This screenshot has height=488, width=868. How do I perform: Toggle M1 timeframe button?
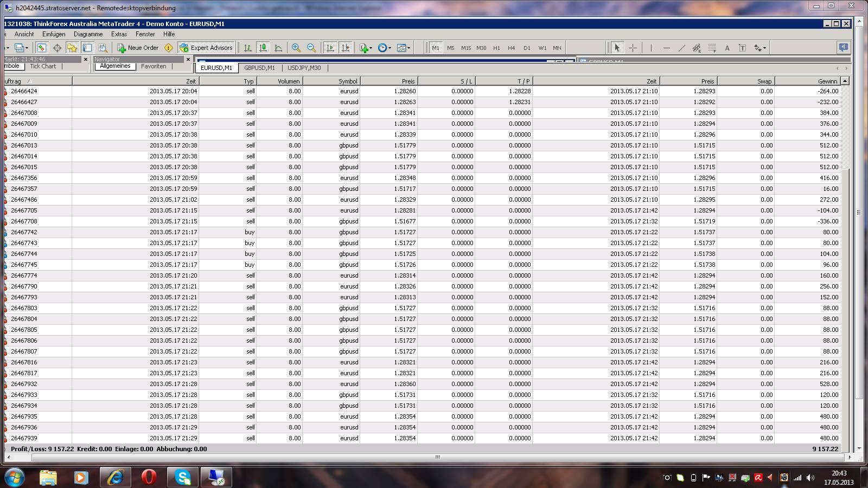436,48
